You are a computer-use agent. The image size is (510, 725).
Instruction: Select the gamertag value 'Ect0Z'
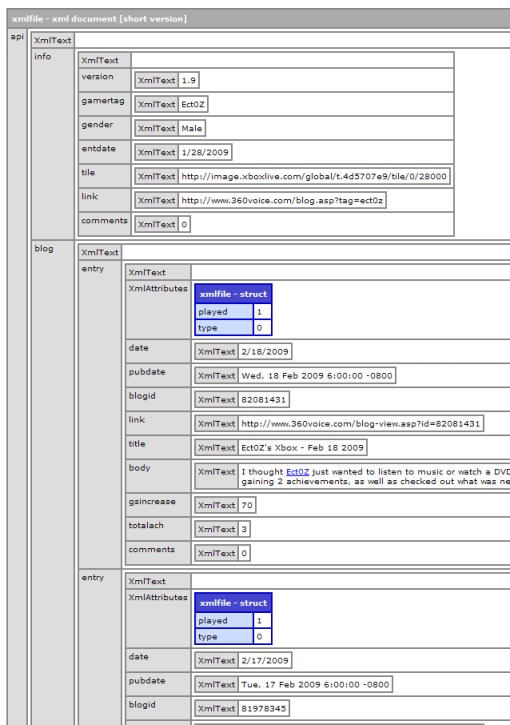[x=193, y=104]
